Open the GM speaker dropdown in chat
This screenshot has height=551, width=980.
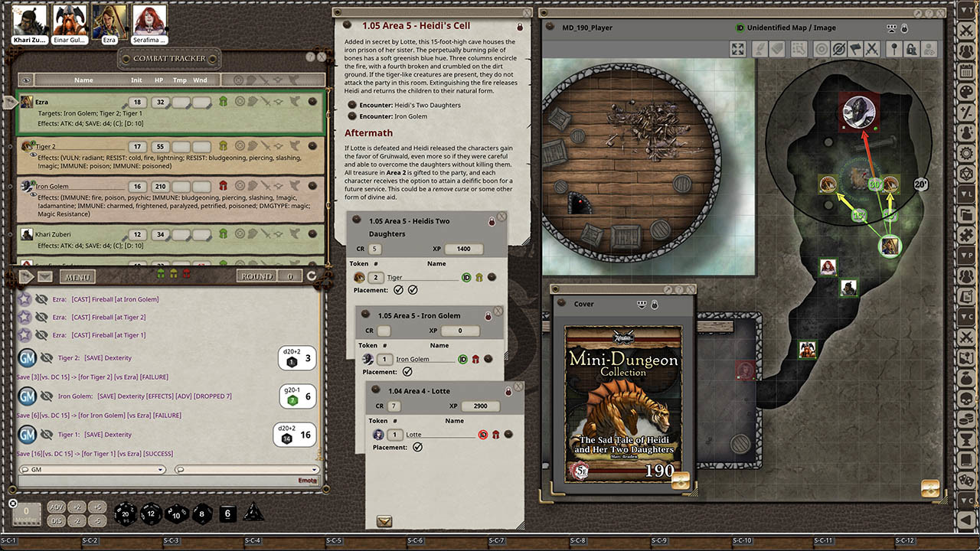[x=93, y=469]
